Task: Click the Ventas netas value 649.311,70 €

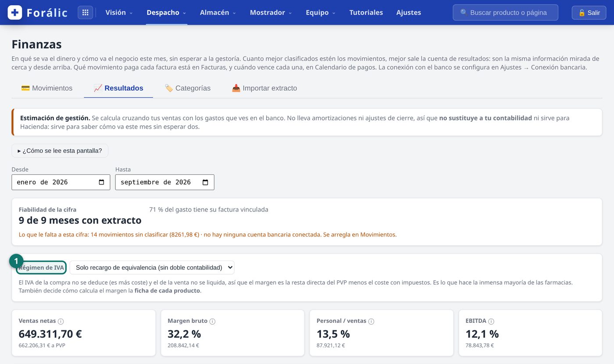Action: 50,334
